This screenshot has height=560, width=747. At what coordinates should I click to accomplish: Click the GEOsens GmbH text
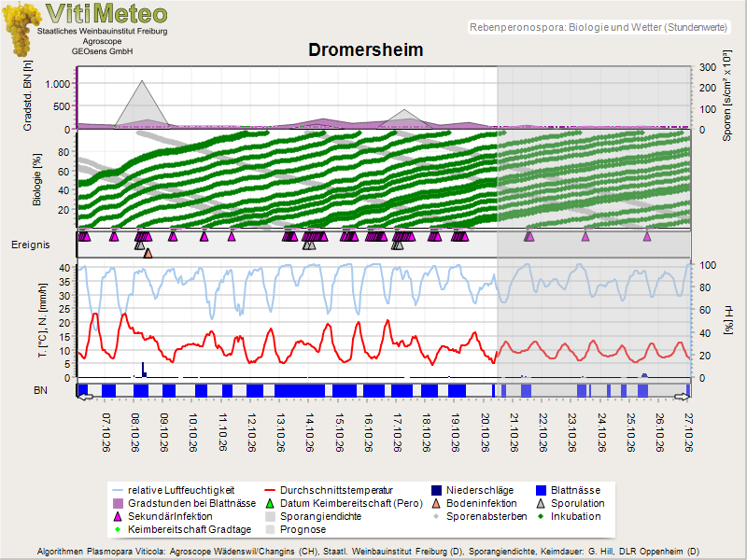point(103,51)
